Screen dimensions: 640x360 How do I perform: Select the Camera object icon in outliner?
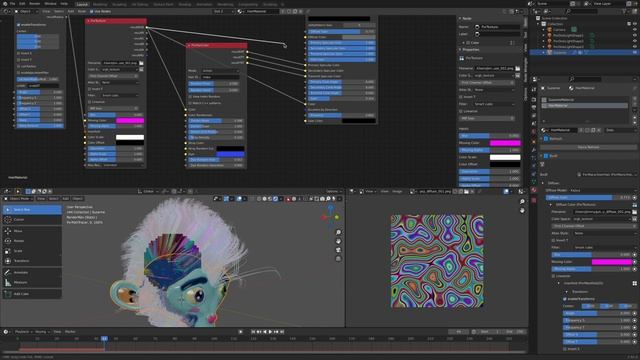tap(549, 30)
